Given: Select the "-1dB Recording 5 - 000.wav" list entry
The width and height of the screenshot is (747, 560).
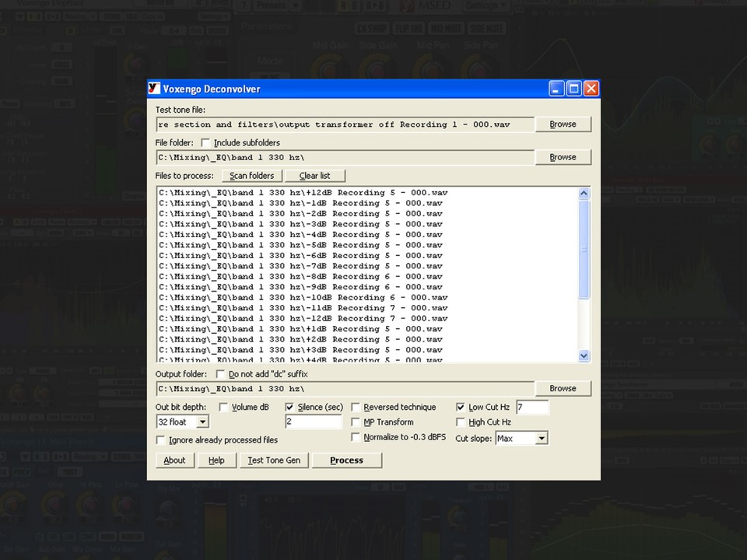Looking at the screenshot, I should 300,203.
